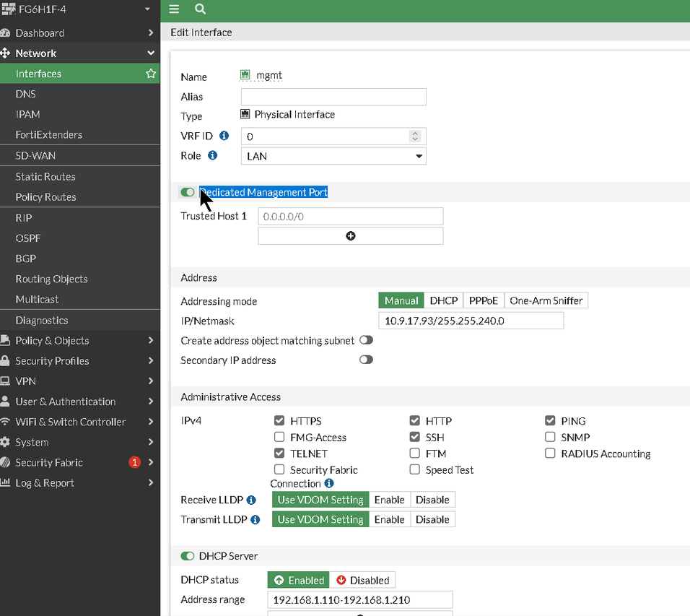This screenshot has width=690, height=616.
Task: Uncheck the TELNET access checkbox
Action: pyautogui.click(x=279, y=454)
